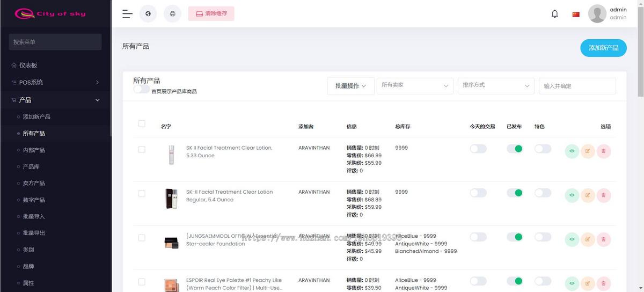Delete the ESPOIR Real Eye Palette product
The height and width of the screenshot is (292, 644).
click(x=604, y=283)
